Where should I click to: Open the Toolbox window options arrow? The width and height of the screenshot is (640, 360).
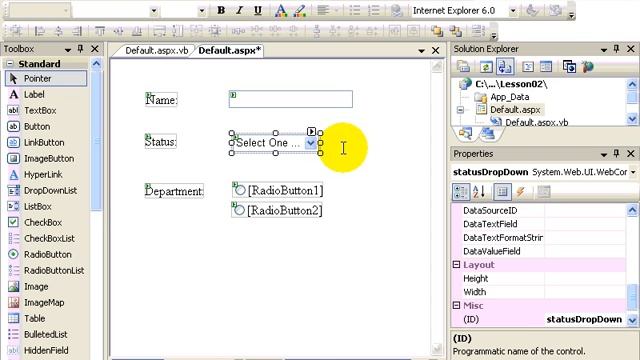click(67, 50)
